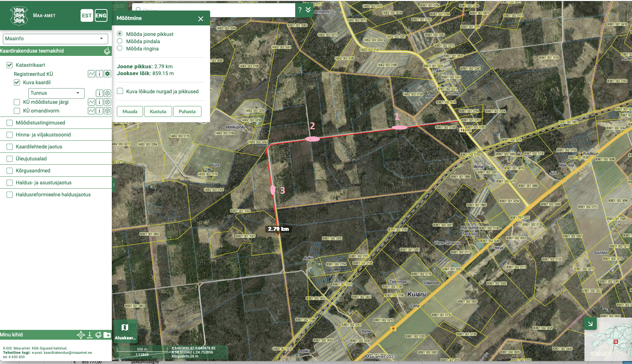Image resolution: width=632 pixels, height=364 pixels.
Task: Open the Aluskaart basemap selector
Action: (x=125, y=331)
